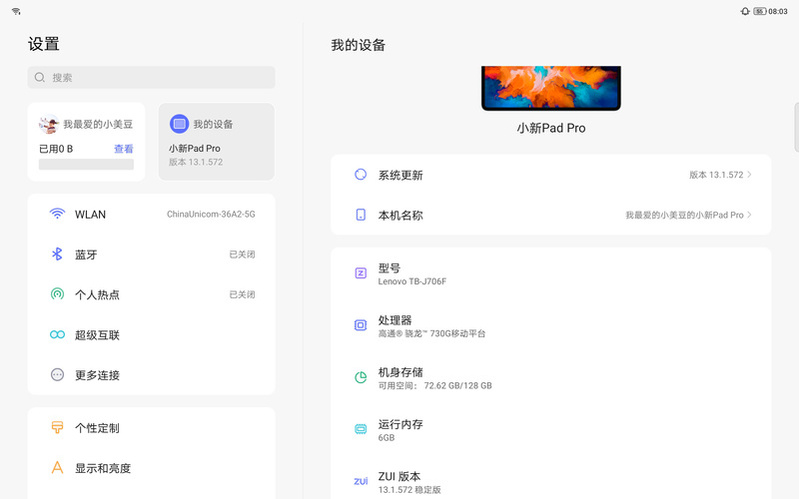Tap the 显示和亮度 letter A icon
799x499 pixels.
(57, 468)
